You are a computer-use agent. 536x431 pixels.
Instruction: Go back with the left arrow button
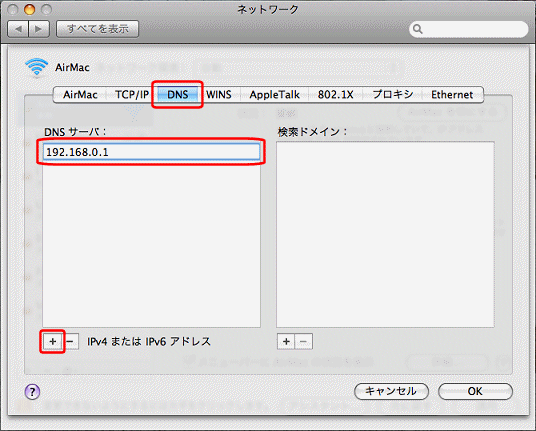coord(18,29)
